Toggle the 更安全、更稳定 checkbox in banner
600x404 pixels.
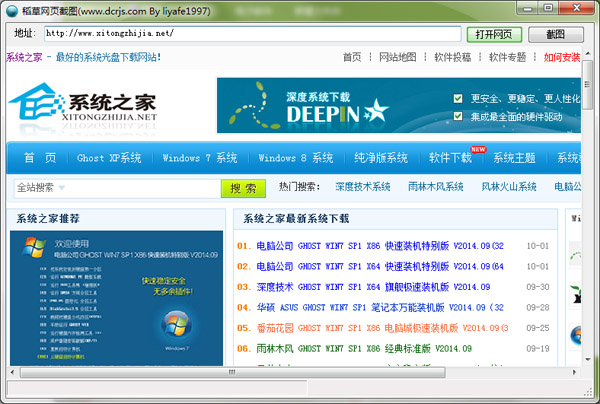click(x=458, y=99)
